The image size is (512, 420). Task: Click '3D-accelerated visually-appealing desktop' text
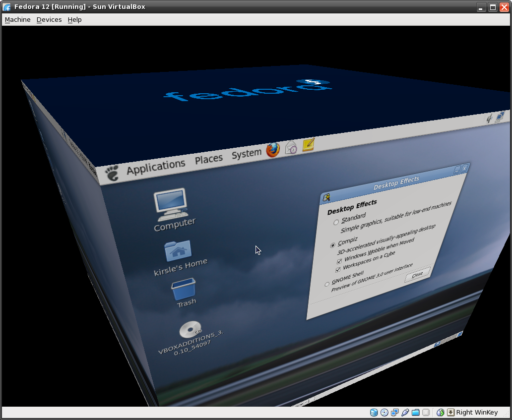point(386,240)
